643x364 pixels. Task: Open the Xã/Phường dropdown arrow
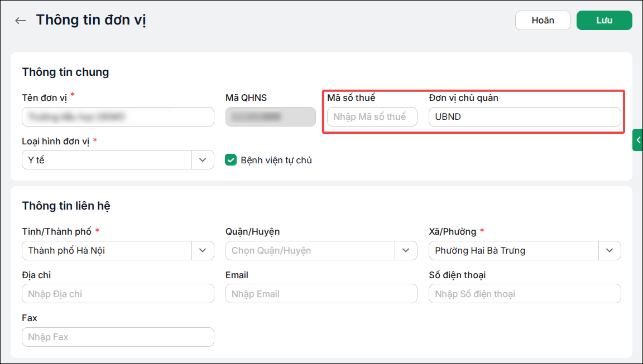(x=610, y=251)
